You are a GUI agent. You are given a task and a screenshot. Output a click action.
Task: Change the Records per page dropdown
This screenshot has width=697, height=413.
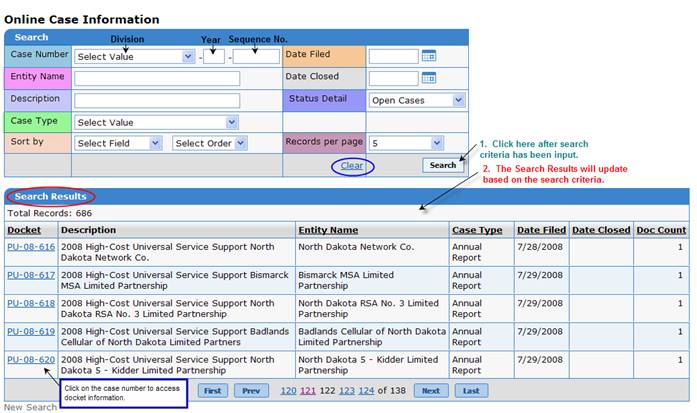pos(406,143)
